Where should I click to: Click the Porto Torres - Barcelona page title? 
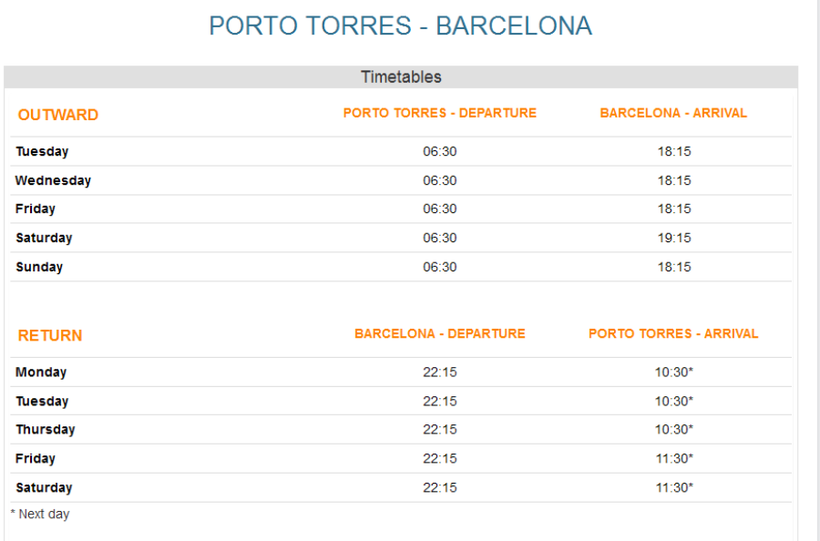400,26
